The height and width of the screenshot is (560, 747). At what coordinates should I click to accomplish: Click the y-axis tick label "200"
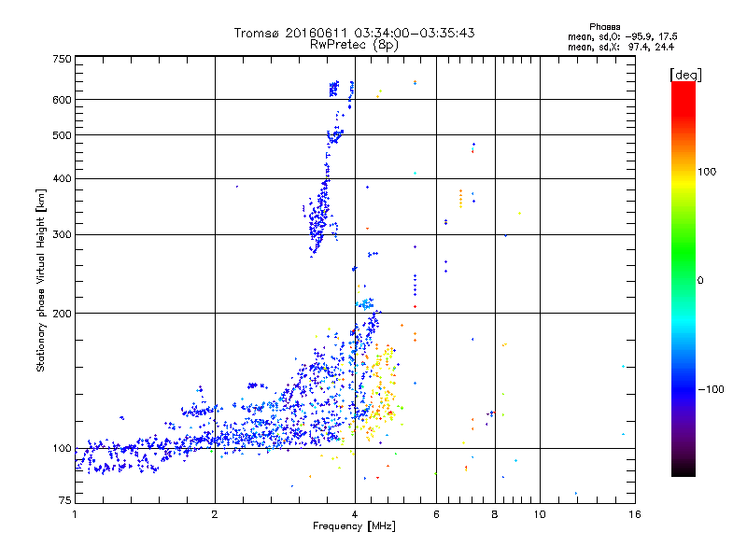[62, 314]
